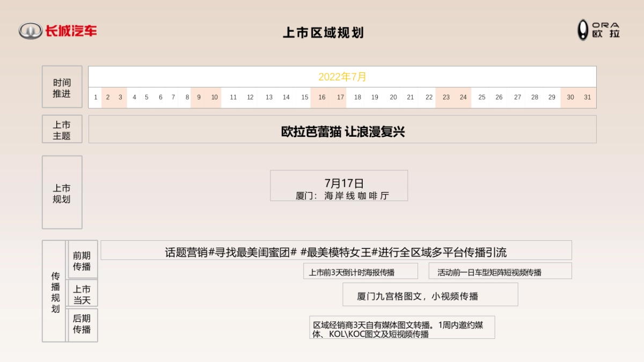Screen dimensions: 644x362
Task: Click the 上市前3天倒计时海报传播 box
Action: click(x=360, y=271)
